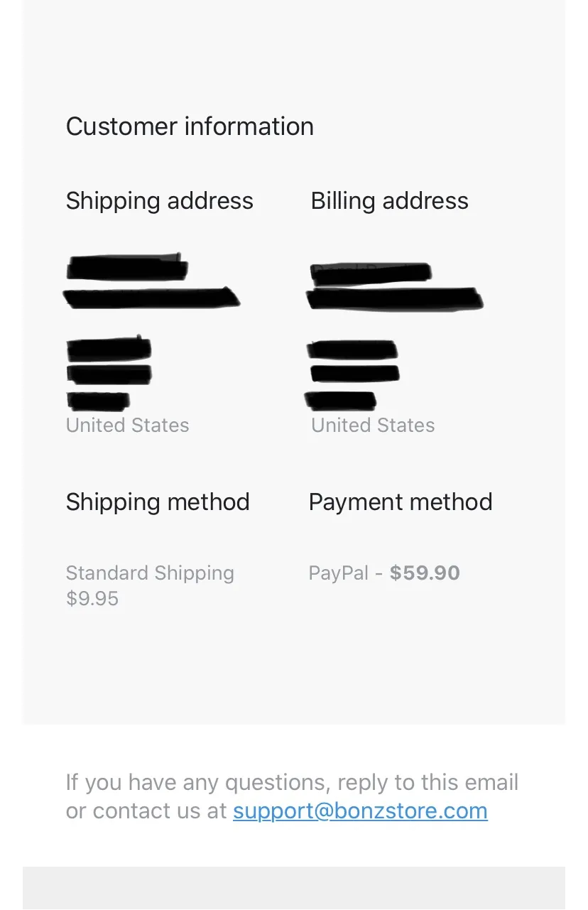Viewport: 588px width, 910px height.
Task: Tap the Shipping method heading
Action: point(158,502)
